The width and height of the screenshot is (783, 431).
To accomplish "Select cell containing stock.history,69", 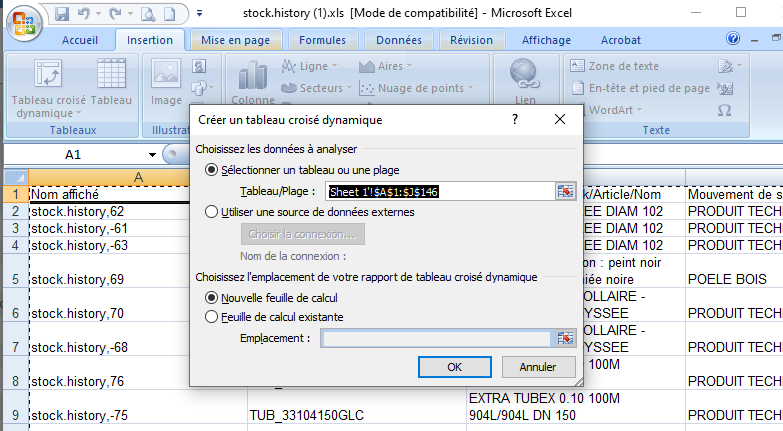I will click(x=109, y=271).
